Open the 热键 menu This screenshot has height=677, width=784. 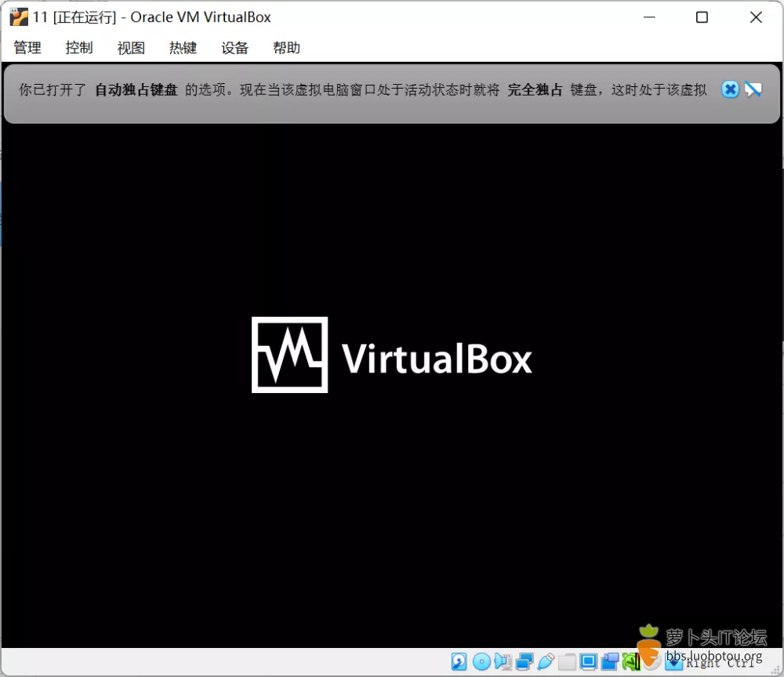pos(183,48)
